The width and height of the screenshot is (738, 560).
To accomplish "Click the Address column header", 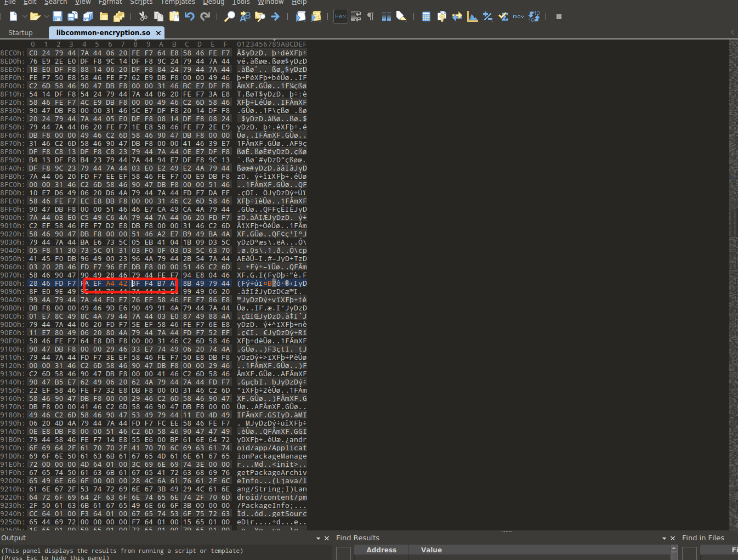I will point(381,550).
